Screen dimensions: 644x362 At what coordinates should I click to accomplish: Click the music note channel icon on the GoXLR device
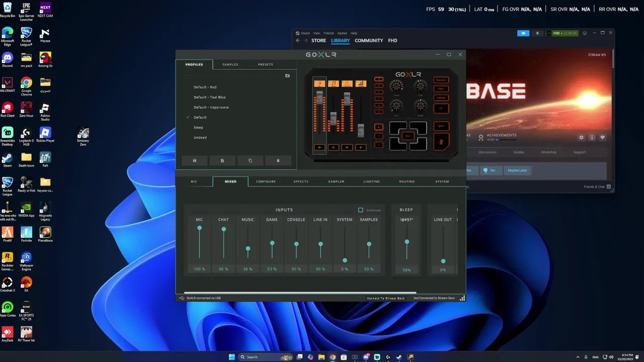333,84
